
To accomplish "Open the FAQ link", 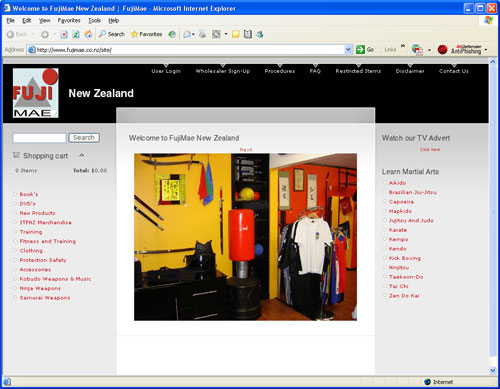I will [315, 71].
